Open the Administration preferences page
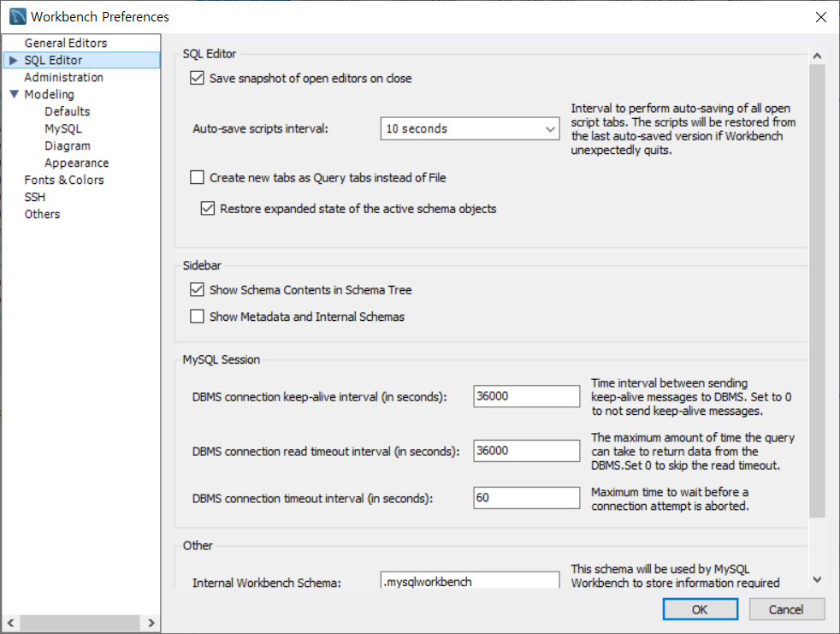Image resolution: width=840 pixels, height=634 pixels. [64, 77]
